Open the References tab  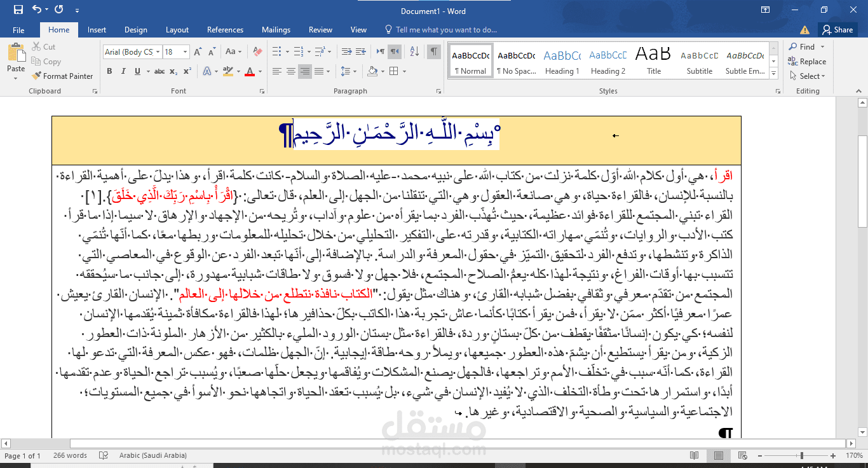[x=225, y=30]
